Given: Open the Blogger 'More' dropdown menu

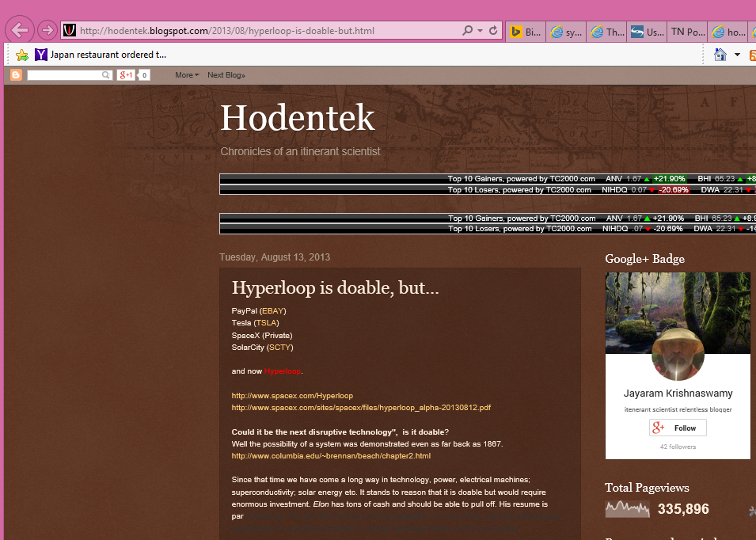Looking at the screenshot, I should (187, 74).
